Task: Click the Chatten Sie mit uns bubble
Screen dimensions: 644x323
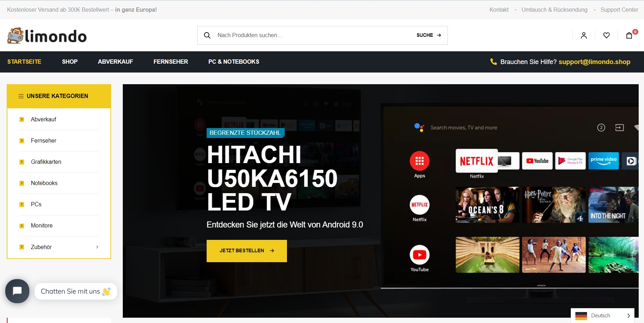Action: click(76, 292)
